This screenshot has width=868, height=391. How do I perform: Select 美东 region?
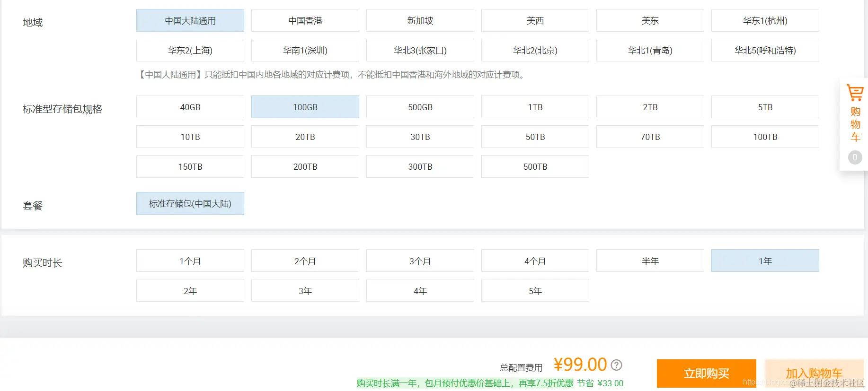click(x=650, y=20)
